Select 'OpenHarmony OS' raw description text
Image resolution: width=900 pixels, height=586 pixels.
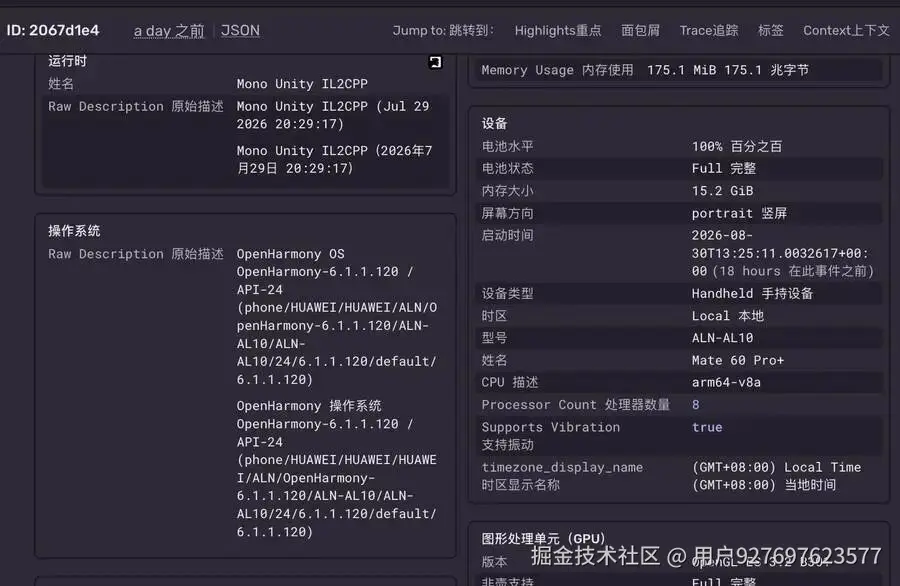point(336,317)
